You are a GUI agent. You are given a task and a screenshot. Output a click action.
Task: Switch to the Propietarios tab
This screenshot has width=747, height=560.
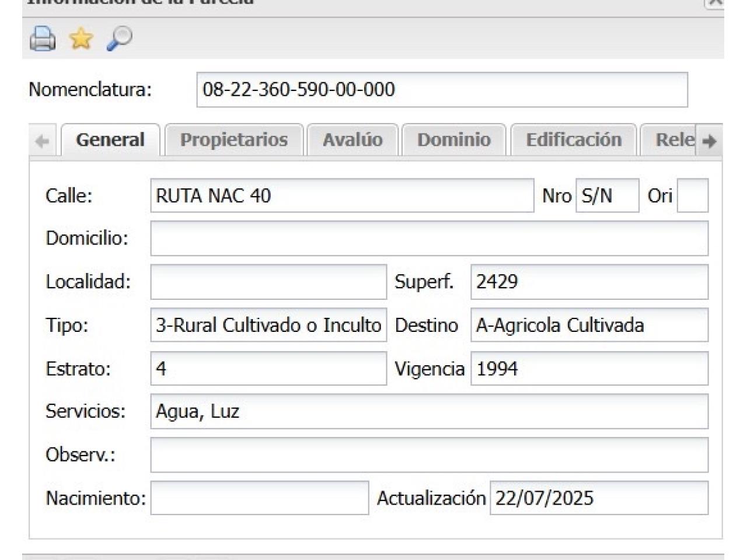coord(233,140)
